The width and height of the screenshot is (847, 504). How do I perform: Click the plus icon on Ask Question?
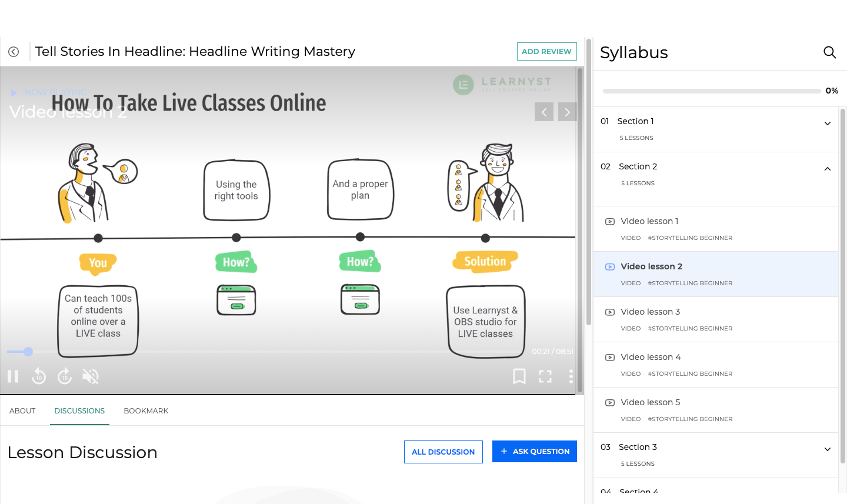(504, 451)
